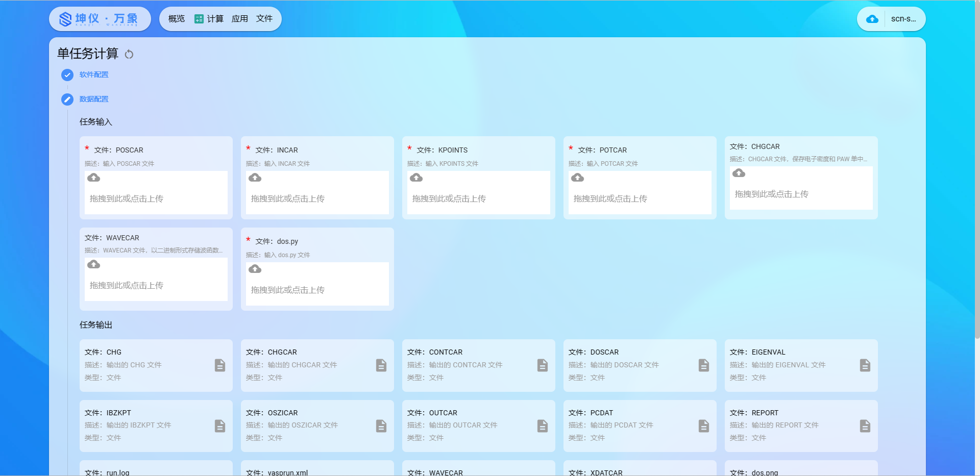Click the refresh icon beside 单任务计算
980x476 pixels.
point(129,54)
